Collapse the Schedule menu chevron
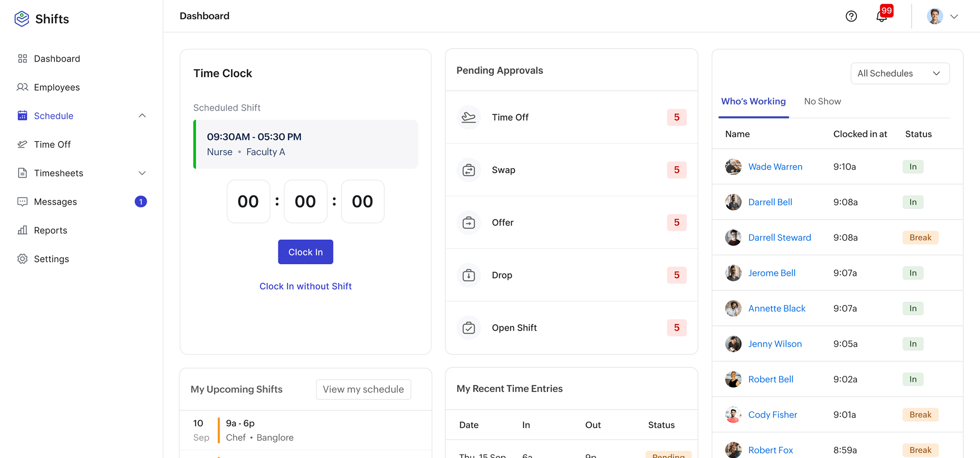 tap(142, 116)
